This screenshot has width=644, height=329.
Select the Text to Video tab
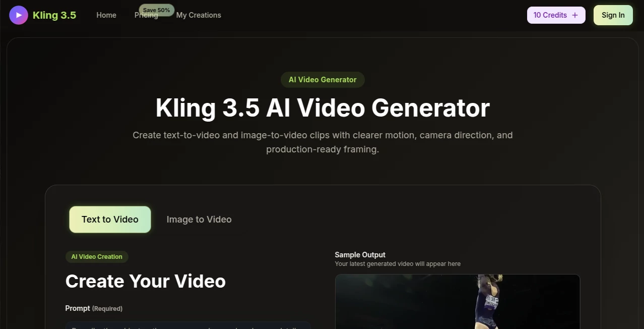click(x=110, y=220)
